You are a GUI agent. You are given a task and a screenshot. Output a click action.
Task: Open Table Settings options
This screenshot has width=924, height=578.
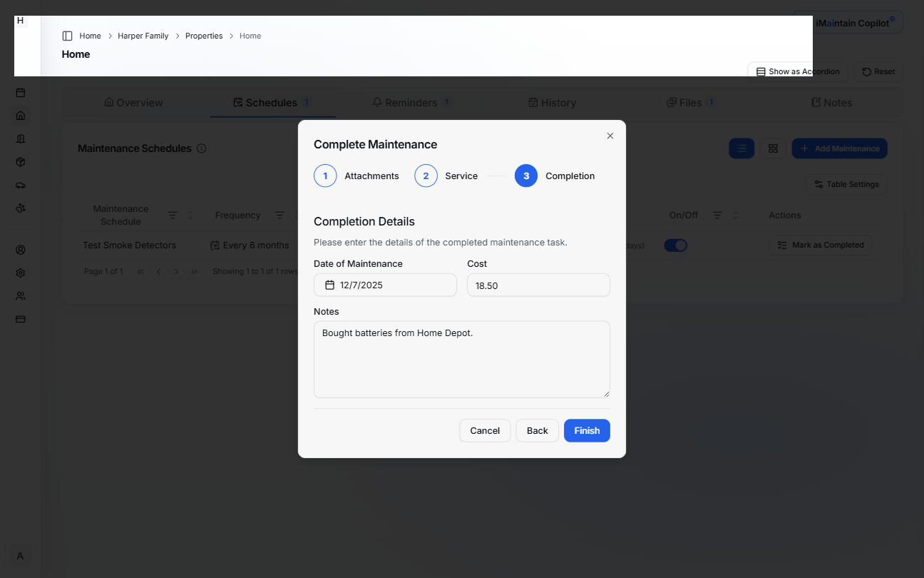click(x=846, y=184)
